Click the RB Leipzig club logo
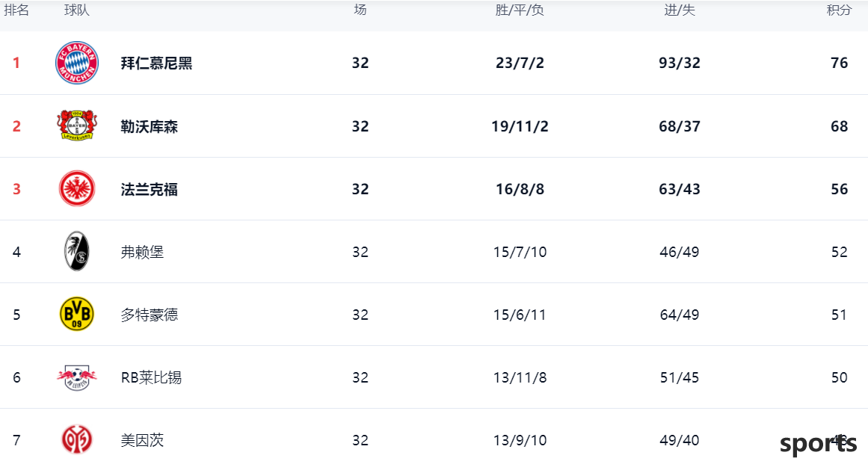The image size is (868, 467). tap(77, 377)
